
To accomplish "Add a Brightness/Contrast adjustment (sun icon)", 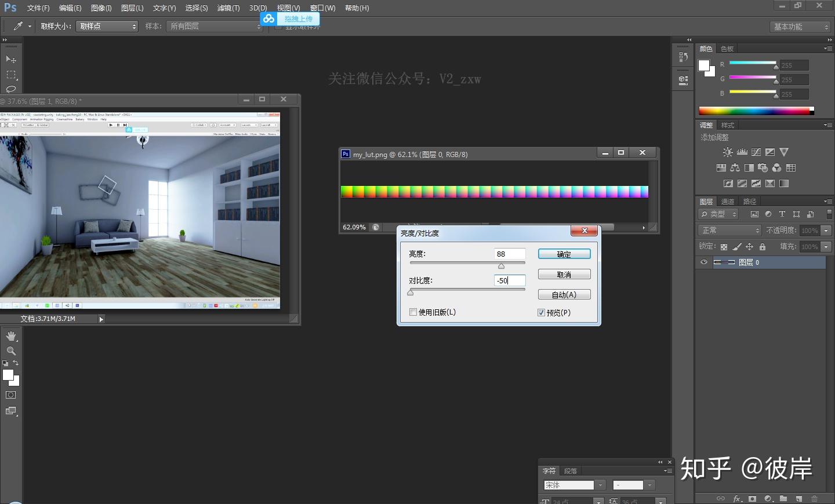I will tap(728, 152).
